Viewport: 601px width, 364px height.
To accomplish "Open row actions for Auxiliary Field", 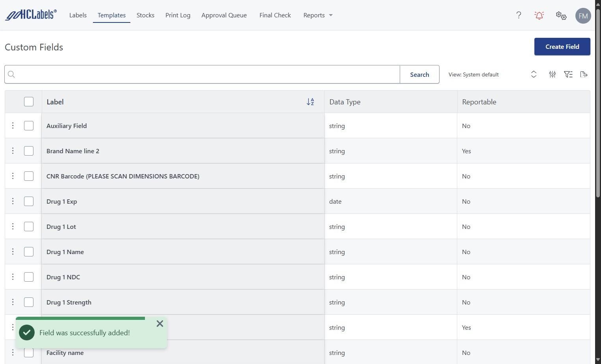I will pyautogui.click(x=13, y=126).
